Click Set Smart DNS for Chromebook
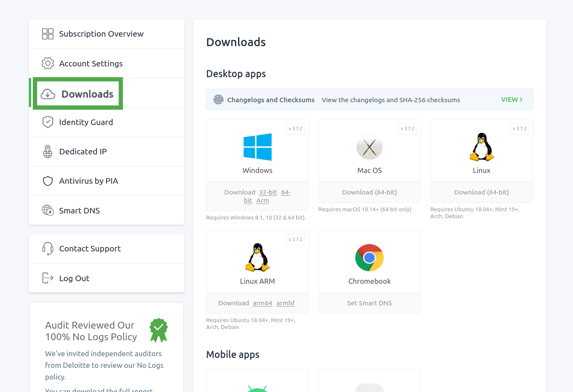 coord(369,303)
